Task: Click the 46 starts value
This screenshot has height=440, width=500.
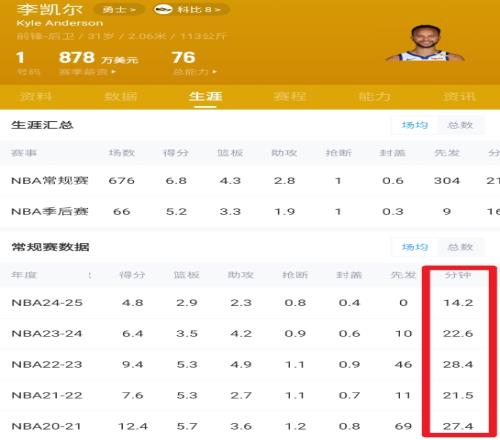Action: pyautogui.click(x=403, y=364)
